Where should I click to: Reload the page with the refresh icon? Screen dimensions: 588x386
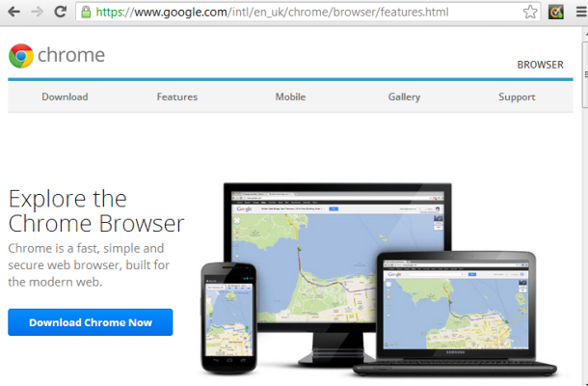[60, 12]
